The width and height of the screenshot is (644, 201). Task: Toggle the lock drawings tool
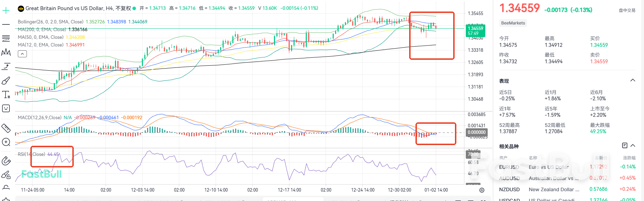[x=6, y=175]
